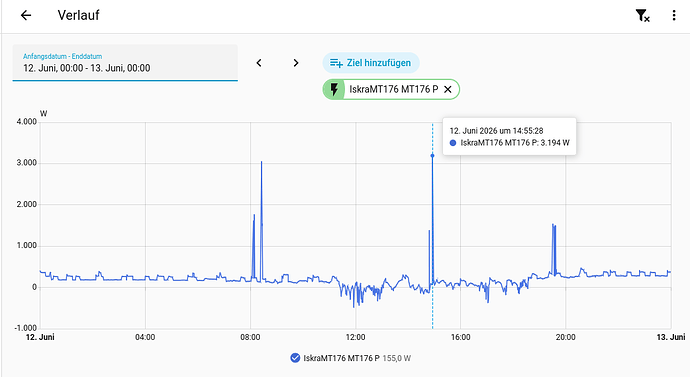Image resolution: width=690 pixels, height=377 pixels.
Task: Click the 4.000 y-axis label
Action: (26, 122)
